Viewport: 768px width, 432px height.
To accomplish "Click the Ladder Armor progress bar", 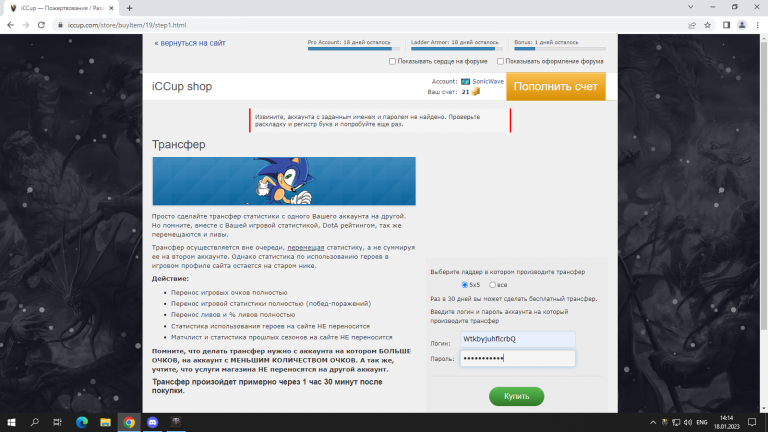I will 456,48.
